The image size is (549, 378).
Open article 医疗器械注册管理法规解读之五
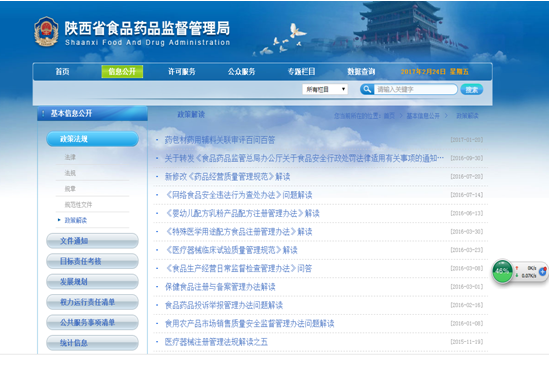tap(216, 342)
